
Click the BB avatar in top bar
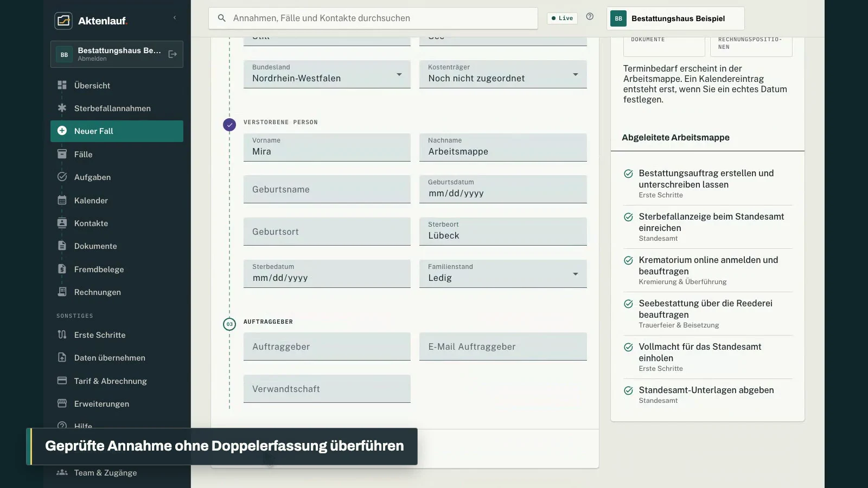[618, 18]
